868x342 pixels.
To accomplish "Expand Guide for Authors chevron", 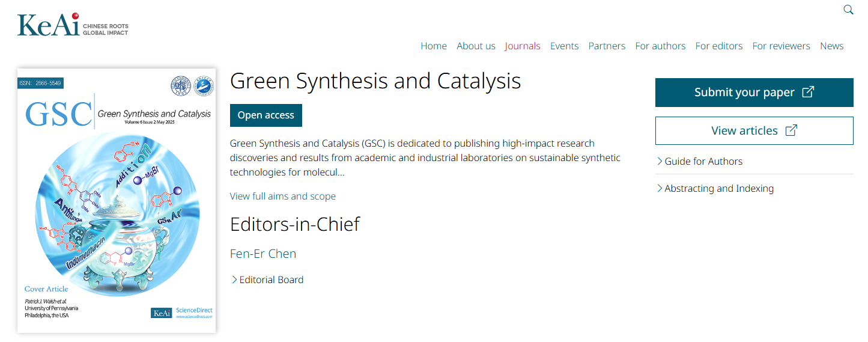I will pos(660,161).
